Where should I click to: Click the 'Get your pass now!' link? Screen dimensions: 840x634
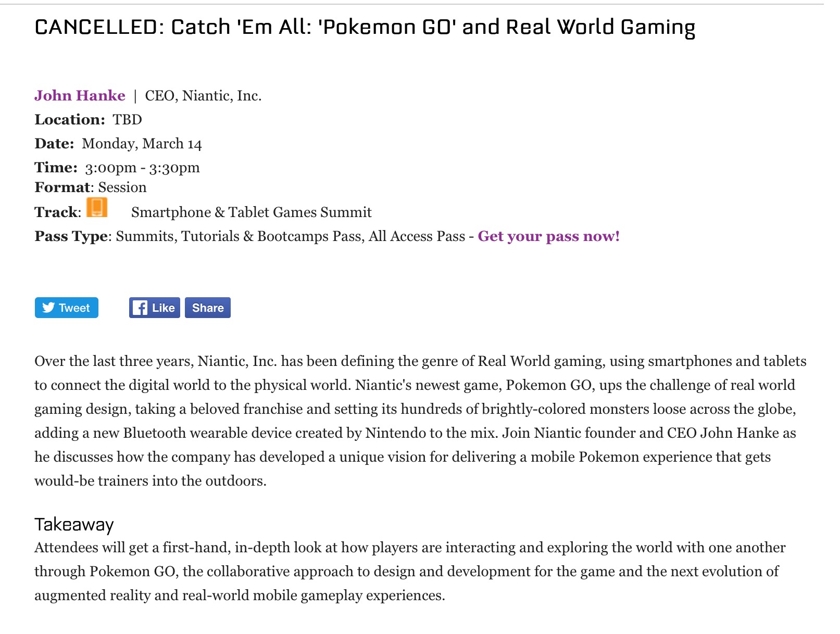tap(549, 236)
